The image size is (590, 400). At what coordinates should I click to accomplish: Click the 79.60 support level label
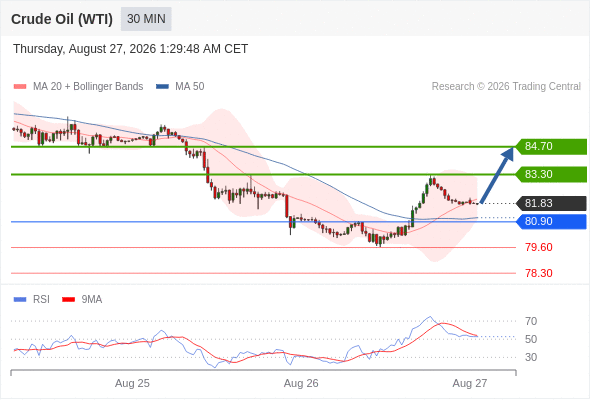[539, 247]
